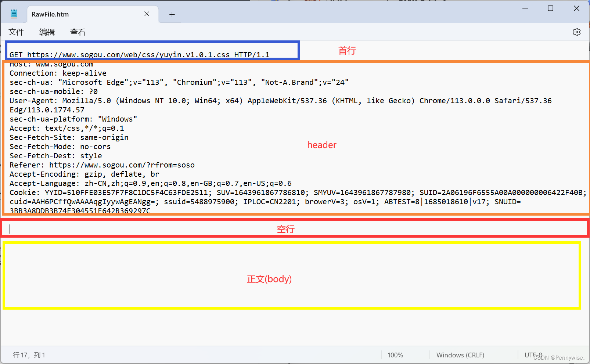Open a new tab with the plus button
This screenshot has width=590, height=364.
point(172,14)
